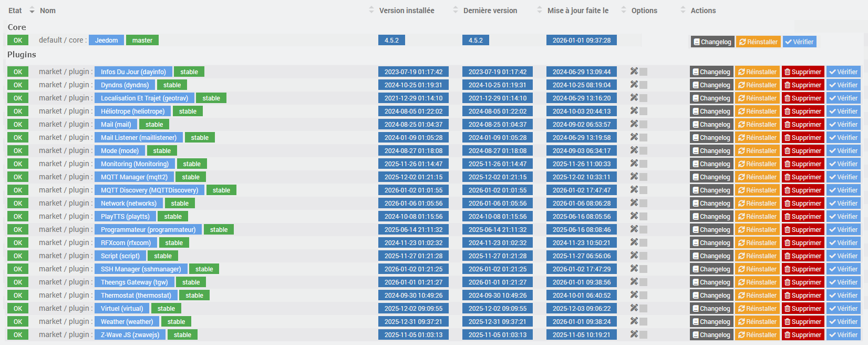The image size is (868, 345).
Task: Sort by Version installée column header
Action: (x=407, y=11)
